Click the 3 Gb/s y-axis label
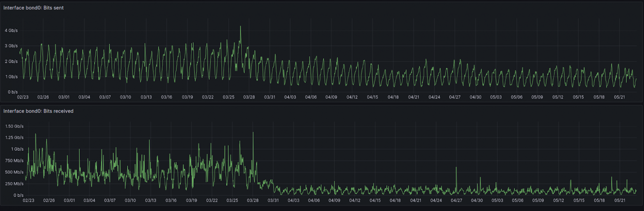 click(11, 46)
